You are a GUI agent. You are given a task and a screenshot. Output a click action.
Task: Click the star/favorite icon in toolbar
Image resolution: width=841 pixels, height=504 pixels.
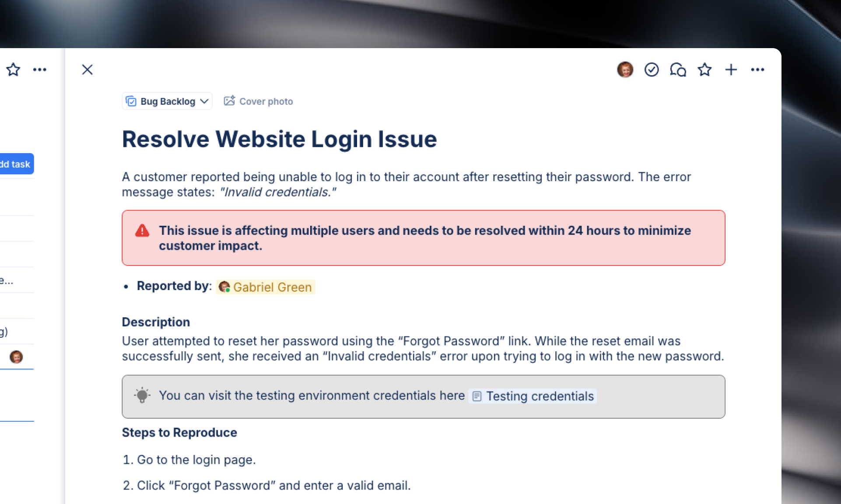(x=705, y=69)
